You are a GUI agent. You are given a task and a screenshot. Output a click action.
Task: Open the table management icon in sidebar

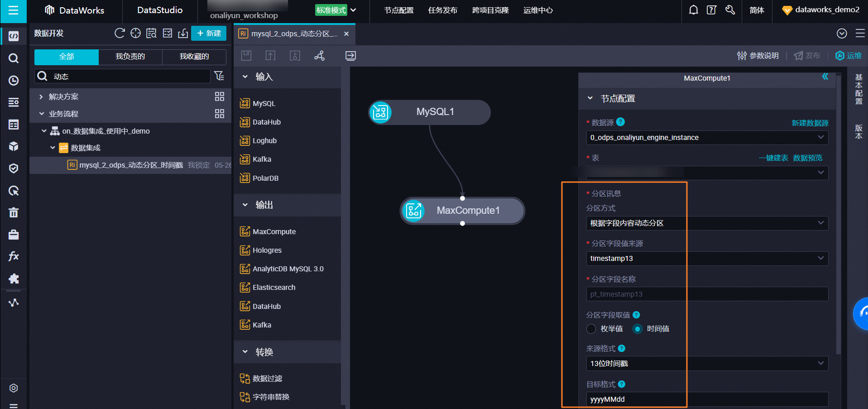pyautogui.click(x=14, y=124)
